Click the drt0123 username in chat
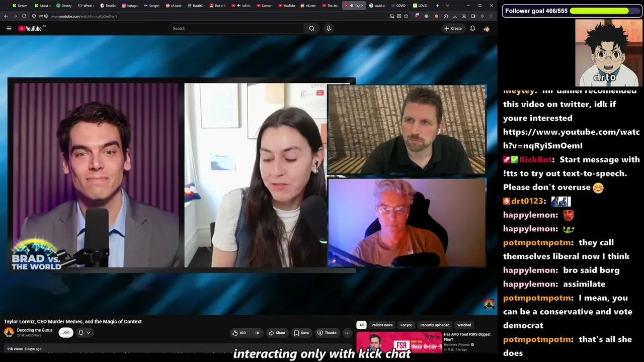The width and height of the screenshot is (644, 362). 527,201
